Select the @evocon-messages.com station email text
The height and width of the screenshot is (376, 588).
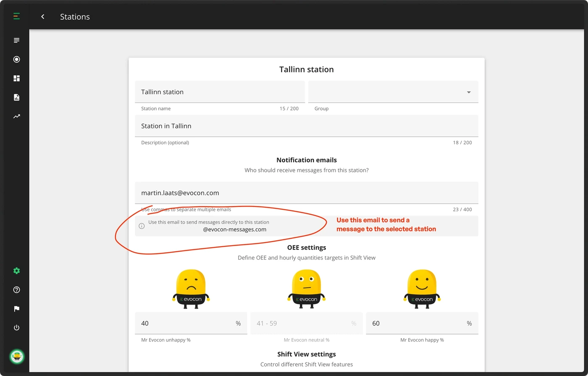coord(235,229)
